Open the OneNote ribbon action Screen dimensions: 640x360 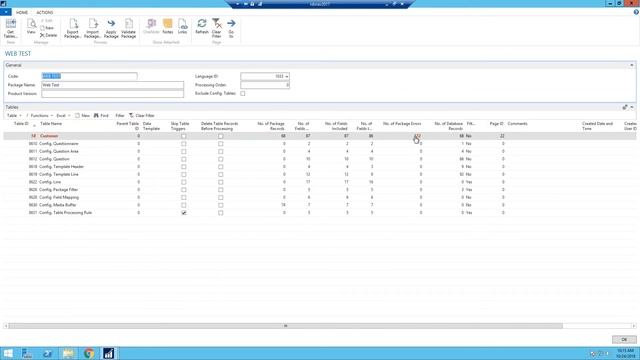[151, 27]
